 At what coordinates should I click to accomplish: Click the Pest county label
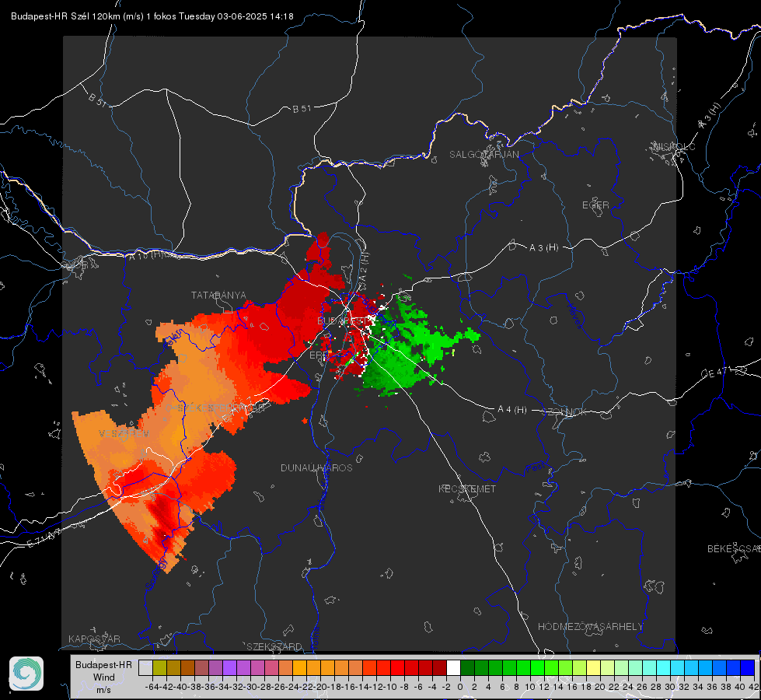[x=535, y=468]
